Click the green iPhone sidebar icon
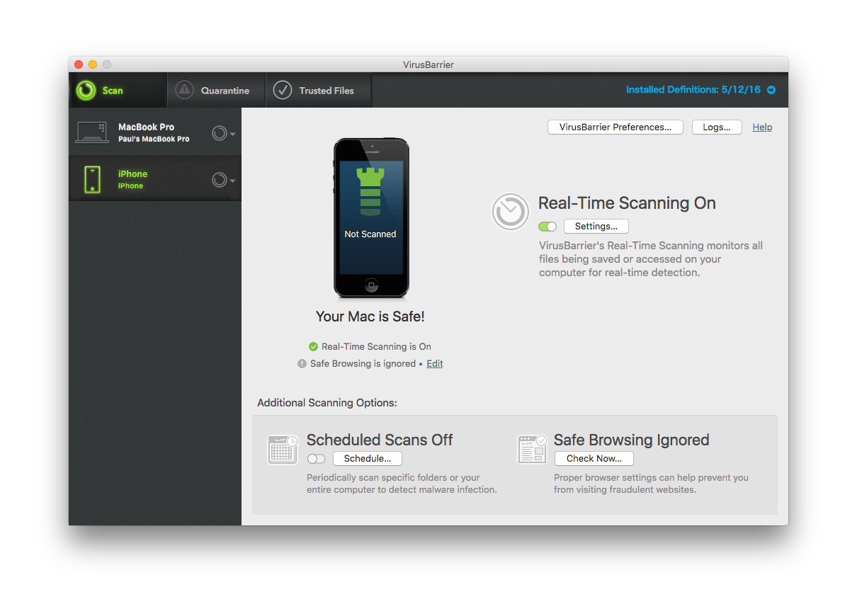Screen dimensions: 857x616 pyautogui.click(x=91, y=179)
